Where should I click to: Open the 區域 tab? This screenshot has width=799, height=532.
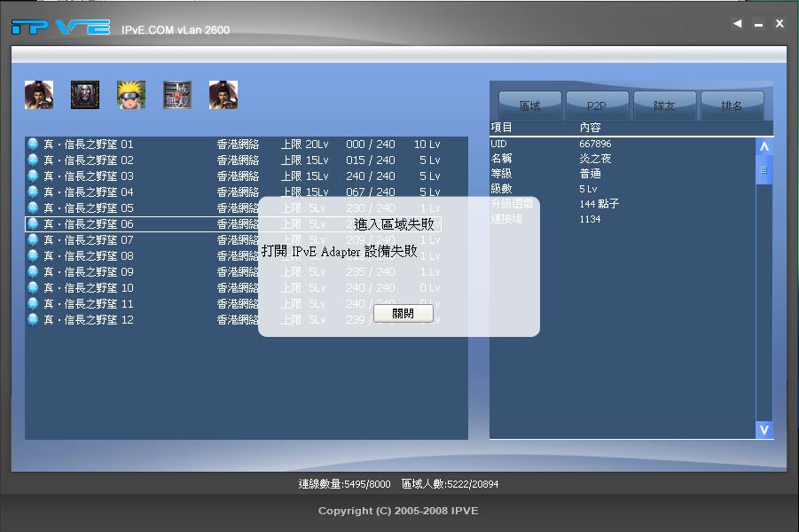[530, 106]
